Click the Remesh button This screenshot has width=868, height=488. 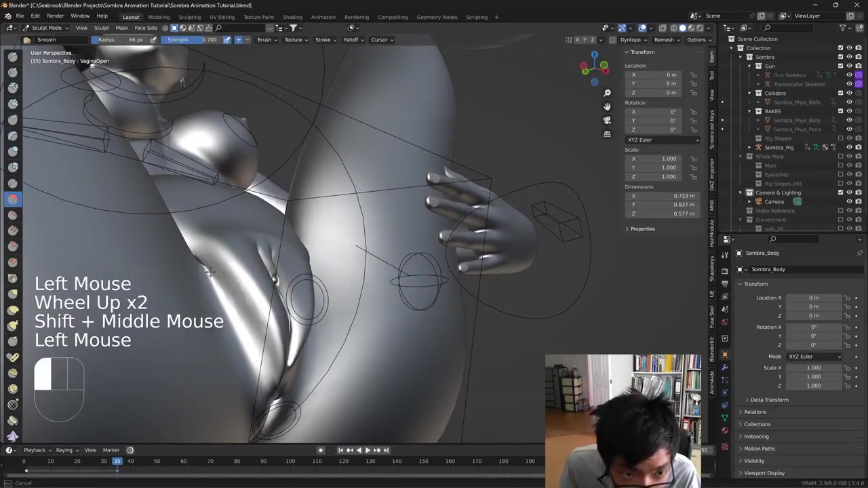point(666,40)
